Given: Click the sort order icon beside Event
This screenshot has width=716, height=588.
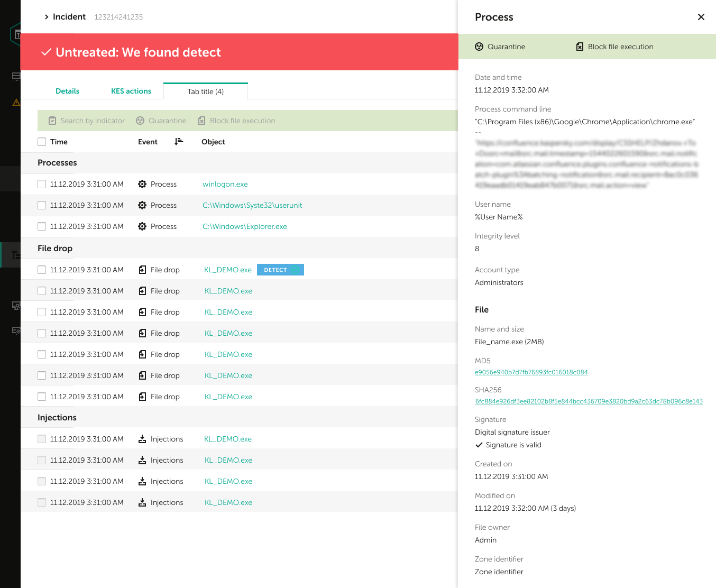Looking at the screenshot, I should pos(179,141).
